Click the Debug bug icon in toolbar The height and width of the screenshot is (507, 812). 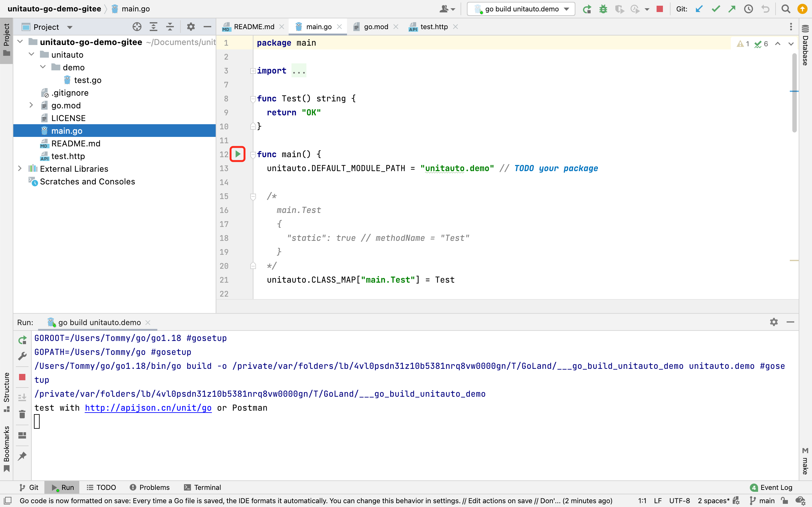point(603,9)
